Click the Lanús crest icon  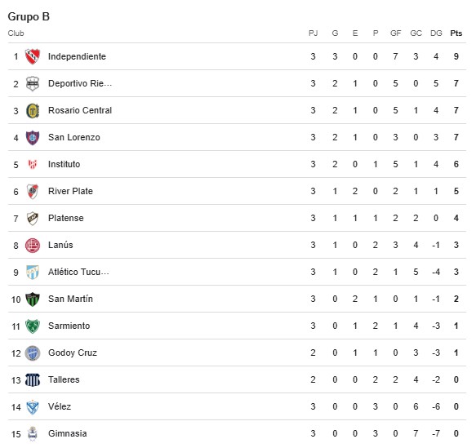click(33, 245)
